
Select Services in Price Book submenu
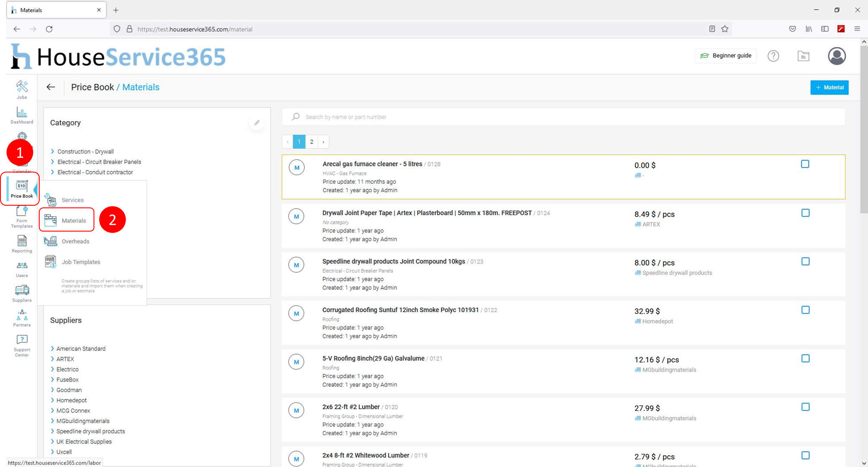(x=72, y=200)
